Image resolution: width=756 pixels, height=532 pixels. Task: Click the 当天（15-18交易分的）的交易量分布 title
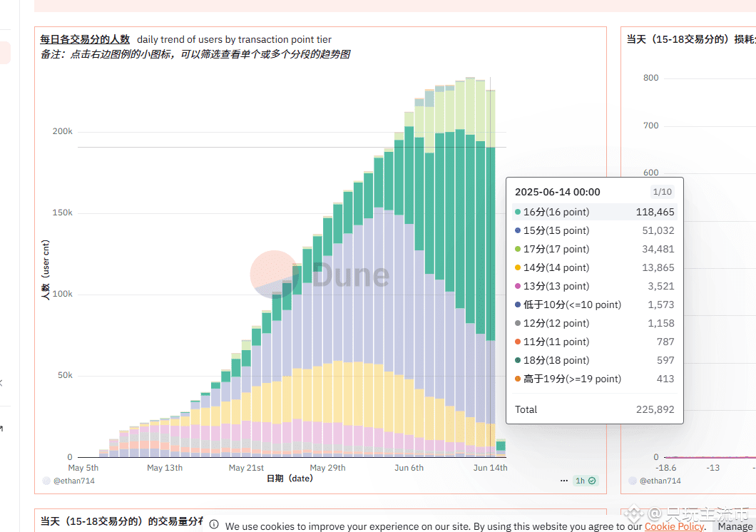[x=121, y=521]
